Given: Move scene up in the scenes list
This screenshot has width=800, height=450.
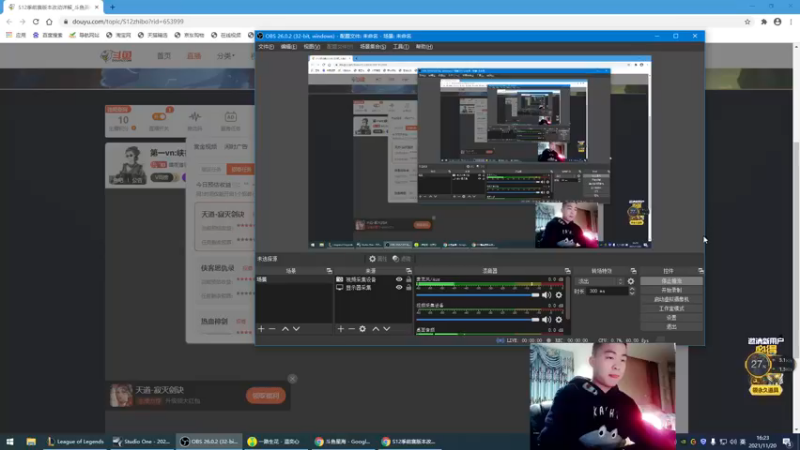Looking at the screenshot, I should [x=285, y=329].
